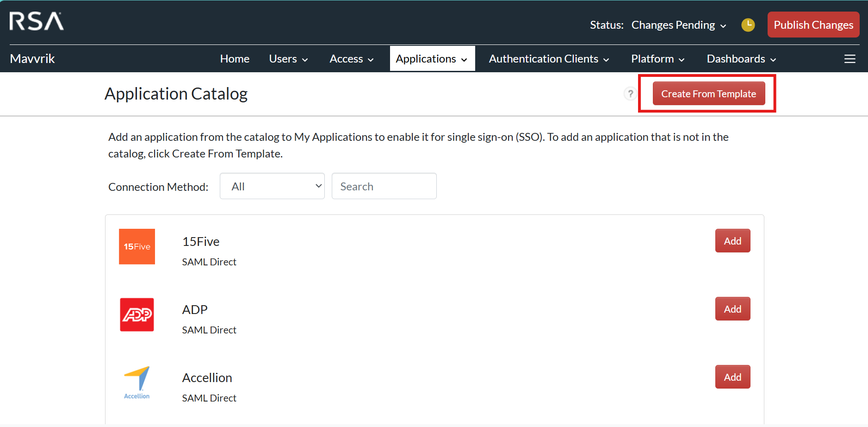Open the Connection Method dropdown
Viewport: 868px width, 427px height.
tap(272, 186)
